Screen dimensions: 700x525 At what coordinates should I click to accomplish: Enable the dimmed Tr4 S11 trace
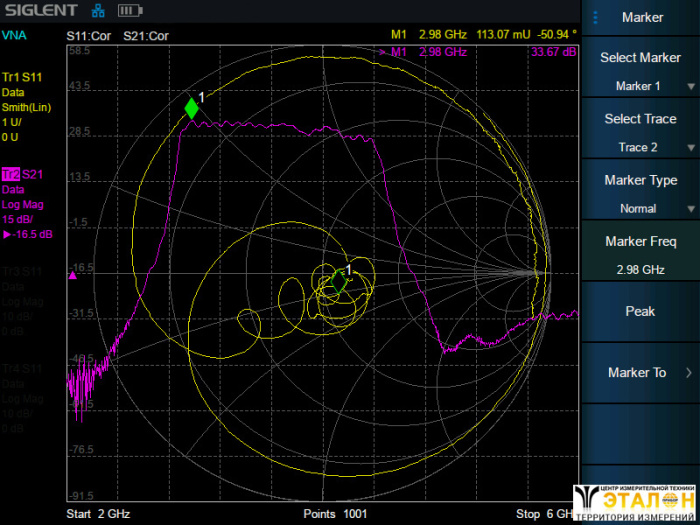22,369
